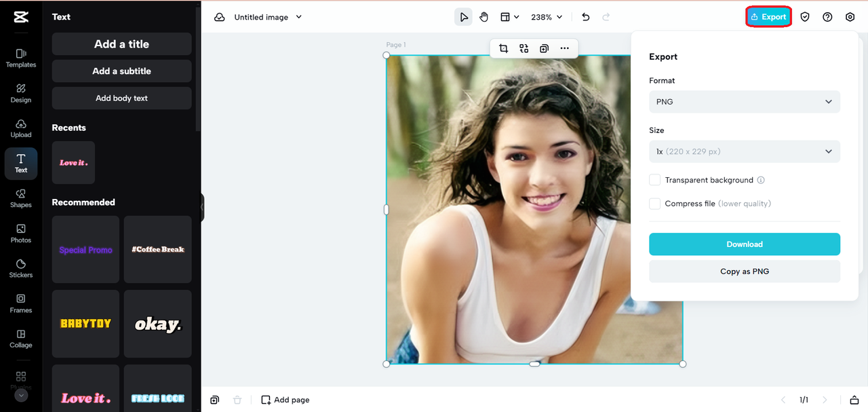Click the Transparent background info icon
The image size is (868, 412).
761,180
